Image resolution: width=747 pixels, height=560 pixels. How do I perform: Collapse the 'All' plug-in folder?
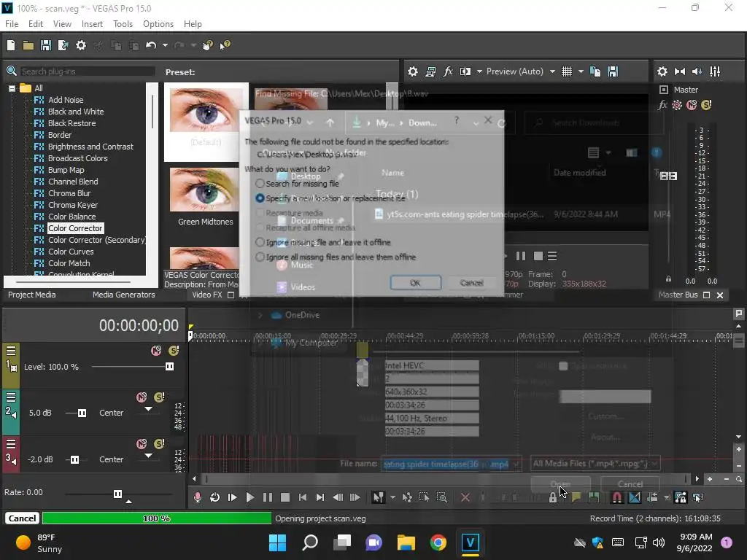coord(12,88)
